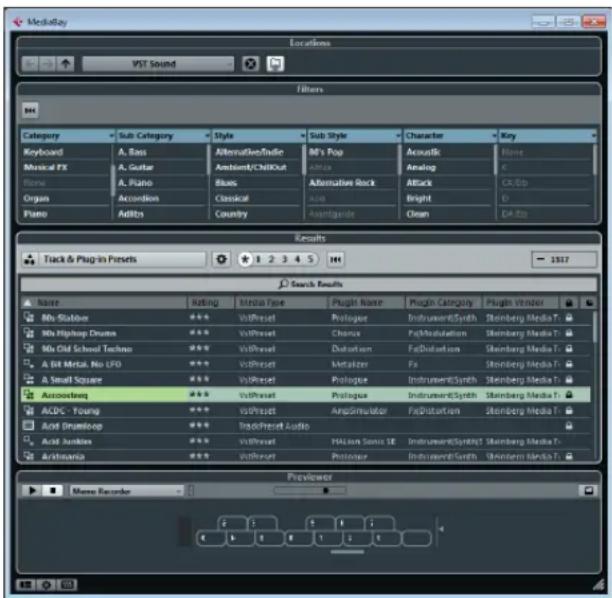
Task: Select the 90s Hiphop Drums preset row
Action: click(306, 333)
